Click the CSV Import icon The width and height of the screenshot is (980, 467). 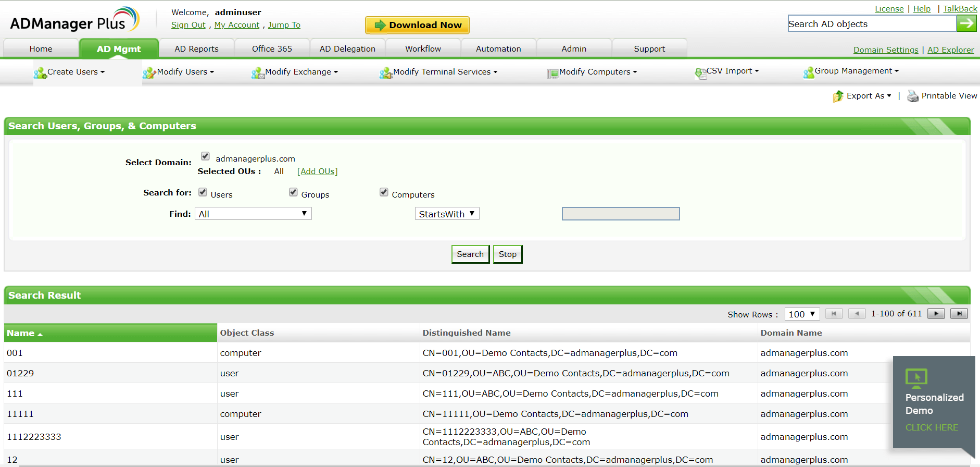click(x=700, y=73)
